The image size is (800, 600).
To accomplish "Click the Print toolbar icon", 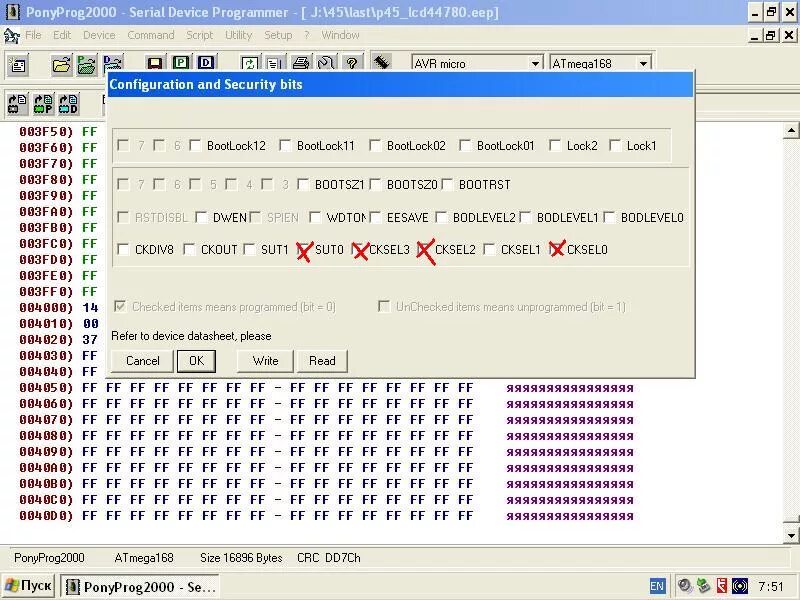I will point(301,63).
